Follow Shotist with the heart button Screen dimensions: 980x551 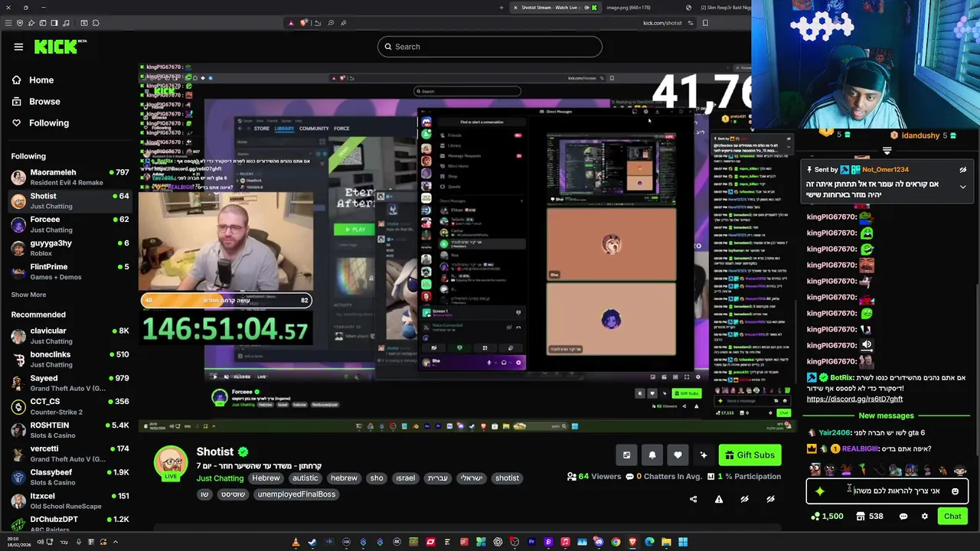[678, 455]
